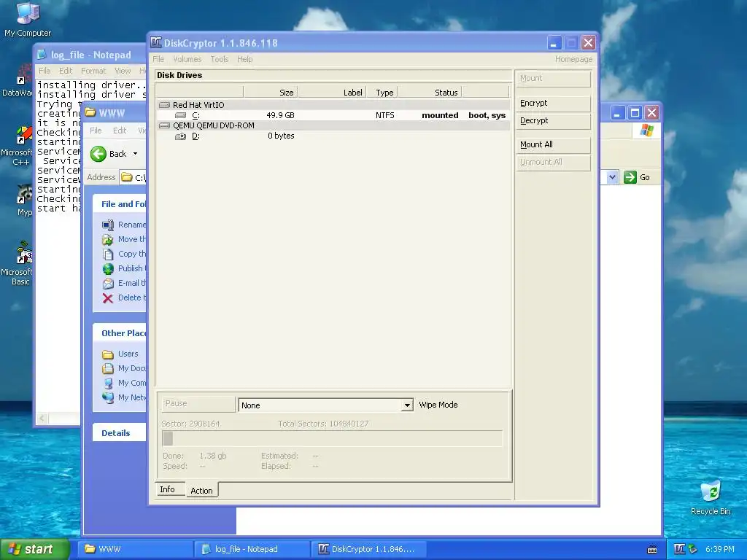Click the green Go arrow in WWW window
The width and height of the screenshot is (747, 560).
[x=630, y=177]
